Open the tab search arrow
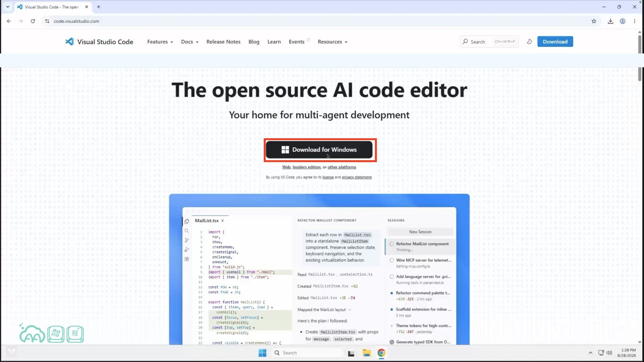 tap(8, 7)
